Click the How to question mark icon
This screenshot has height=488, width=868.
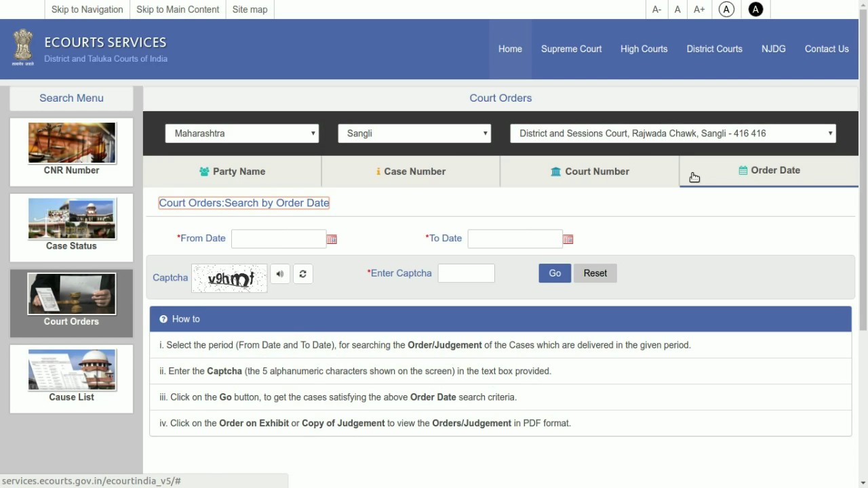[163, 319]
